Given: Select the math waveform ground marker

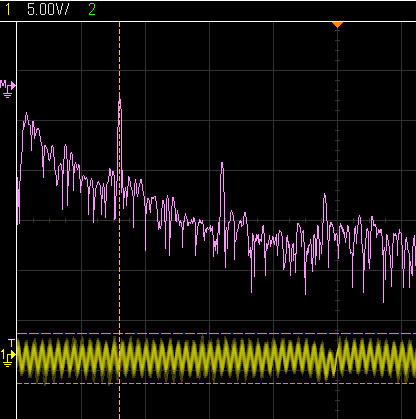Looking at the screenshot, I should [x=8, y=88].
